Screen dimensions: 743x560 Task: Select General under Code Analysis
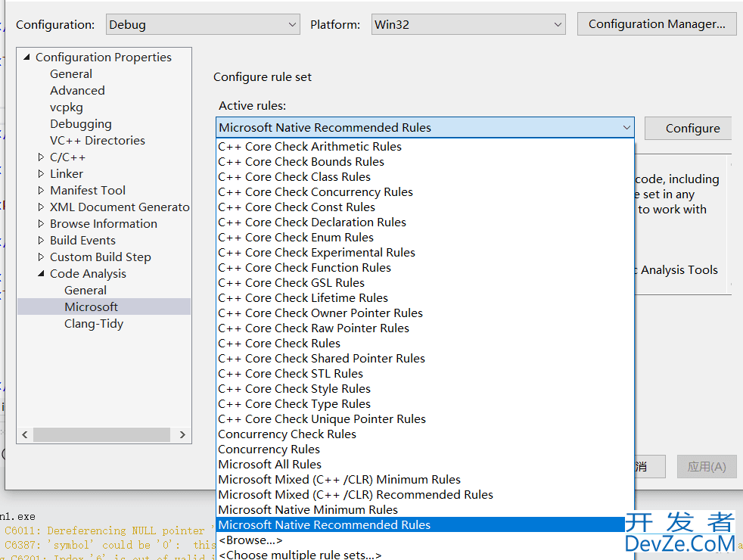[x=85, y=290]
